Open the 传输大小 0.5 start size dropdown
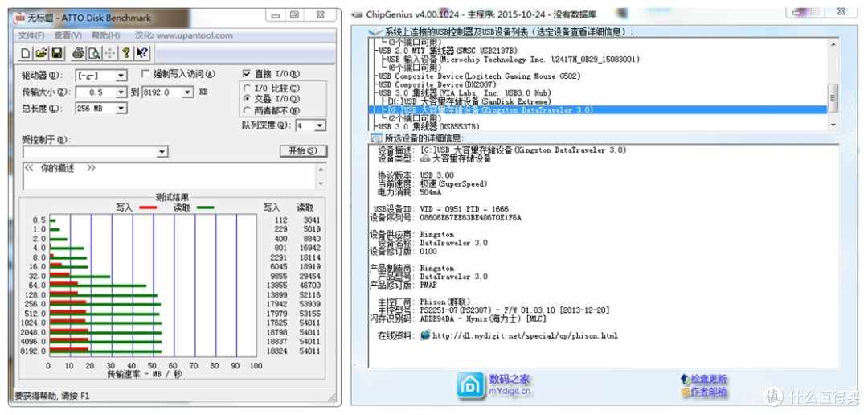Image resolution: width=868 pixels, height=415 pixels. click(121, 92)
